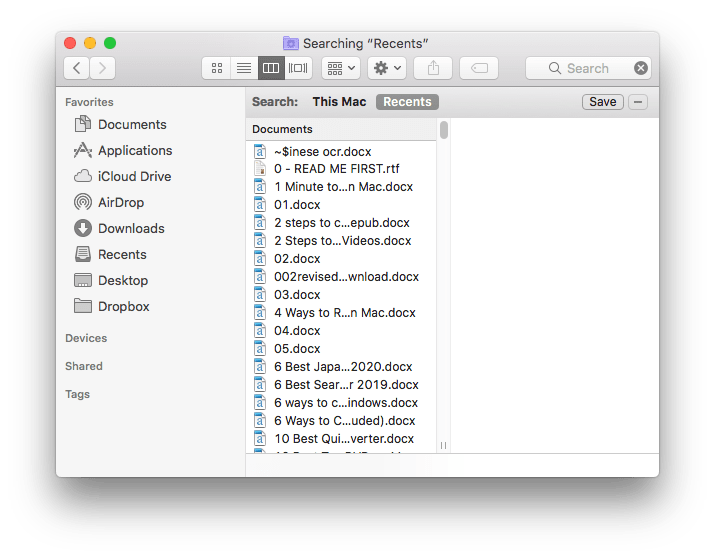Switch to icon view in the toolbar
Screen dimensions: 715x557
click(x=217, y=68)
